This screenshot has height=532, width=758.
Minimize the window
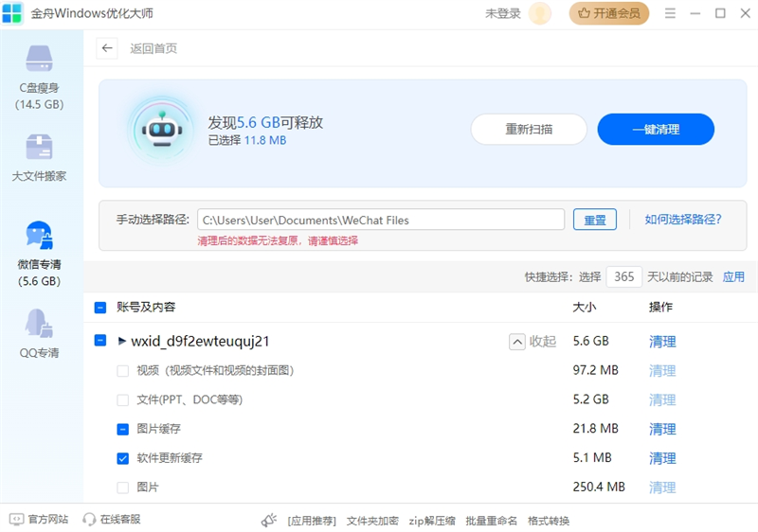695,13
